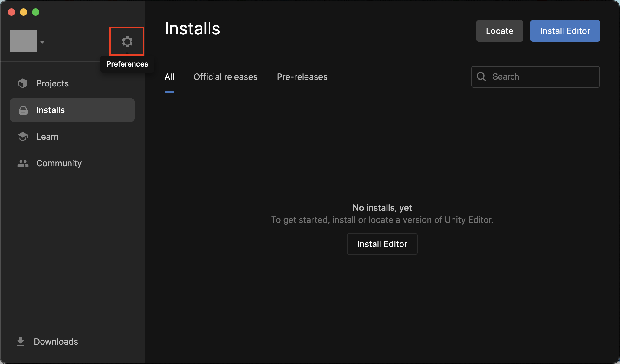Screen dimensions: 620x364
Task: Open Preferences via the gear icon
Action: [127, 42]
